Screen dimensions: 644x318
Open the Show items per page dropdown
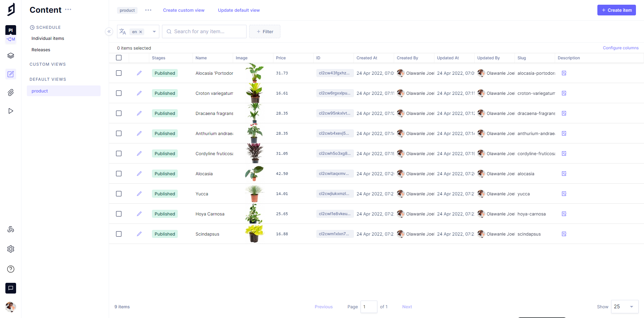(624, 307)
